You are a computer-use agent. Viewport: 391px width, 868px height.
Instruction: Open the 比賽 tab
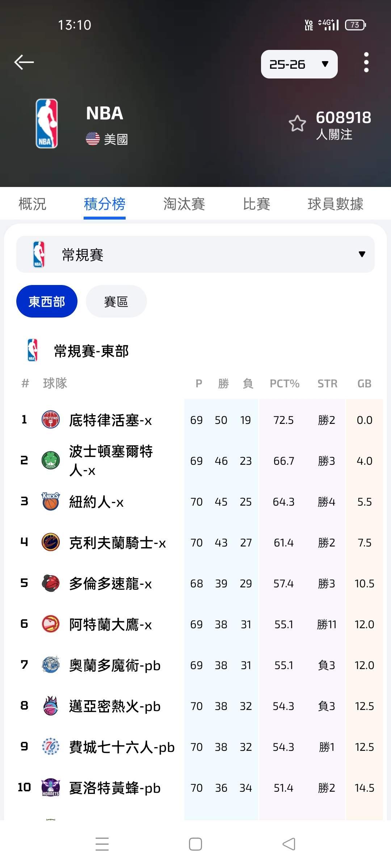click(256, 204)
